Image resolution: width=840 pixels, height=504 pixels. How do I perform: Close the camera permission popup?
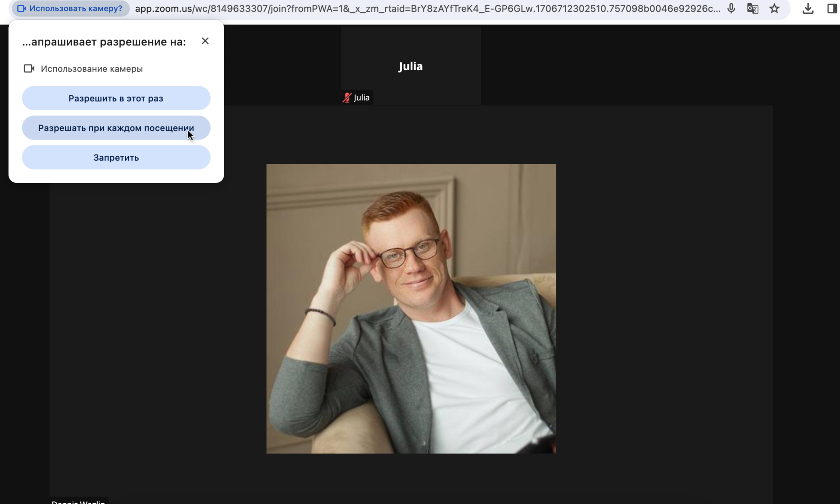point(205,41)
